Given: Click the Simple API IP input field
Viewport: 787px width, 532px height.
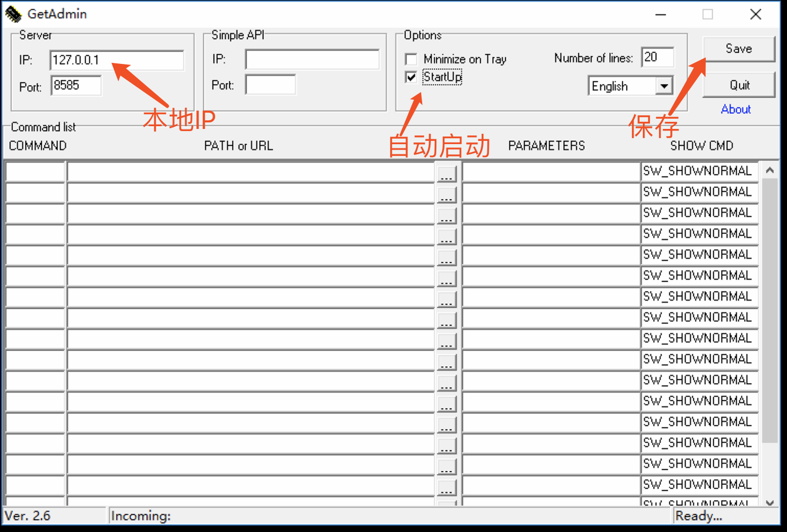Looking at the screenshot, I should pos(312,60).
